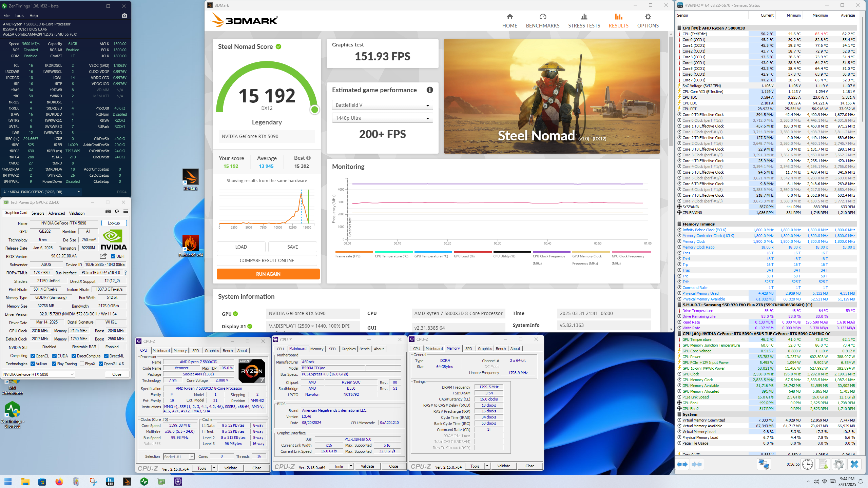Open FurMark2 x64 desktop shortcut

(x=190, y=246)
